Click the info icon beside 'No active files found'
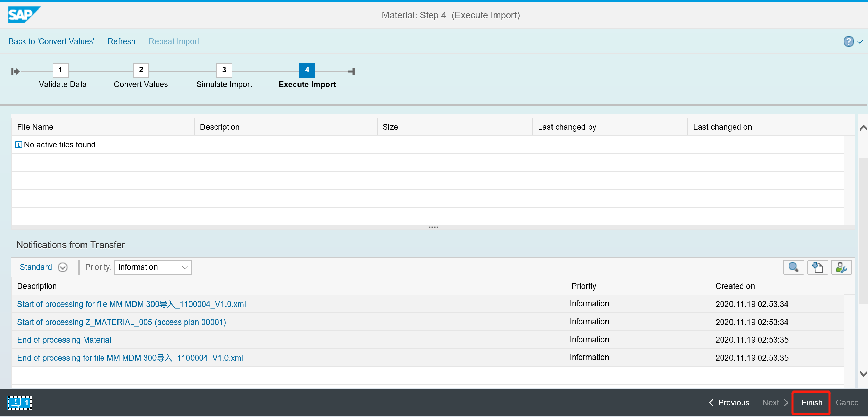Image resolution: width=868 pixels, height=417 pixels. (x=19, y=144)
